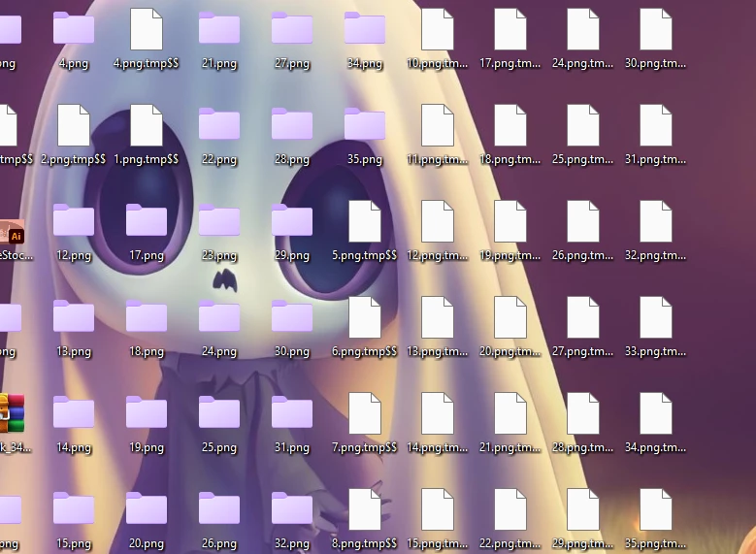Select the 25.png folder
Viewport: 756px width, 554px height.
(x=219, y=412)
